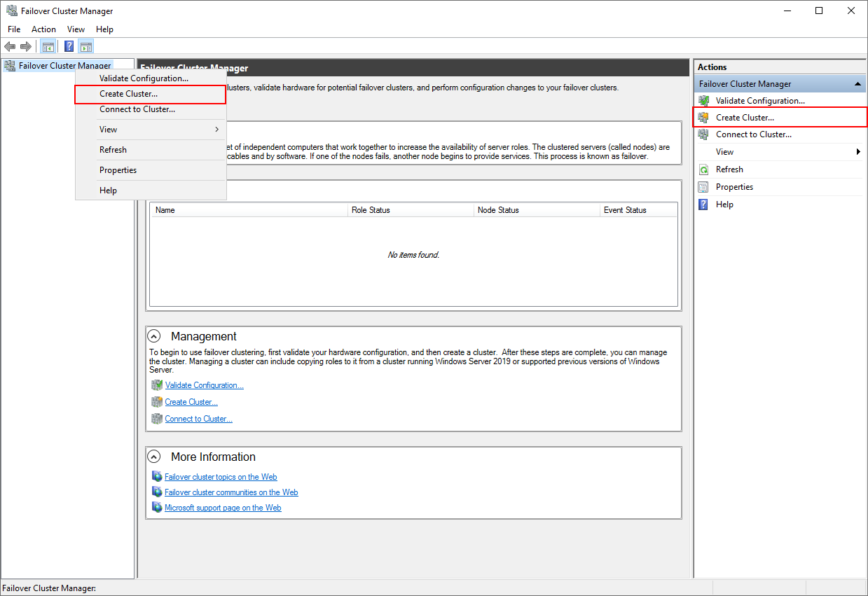Go back using the toolbar Back arrow
This screenshot has width=868, height=596.
tap(10, 47)
